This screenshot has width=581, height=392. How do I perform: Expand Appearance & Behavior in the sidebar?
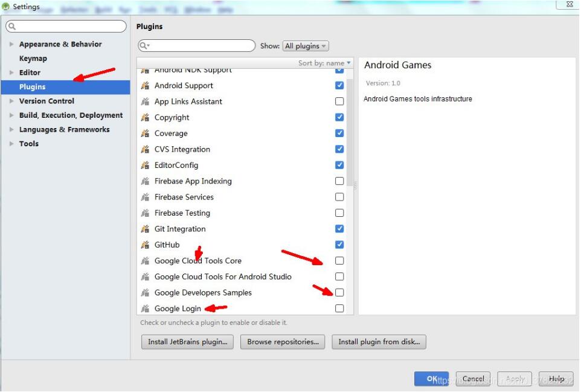pyautogui.click(x=11, y=44)
